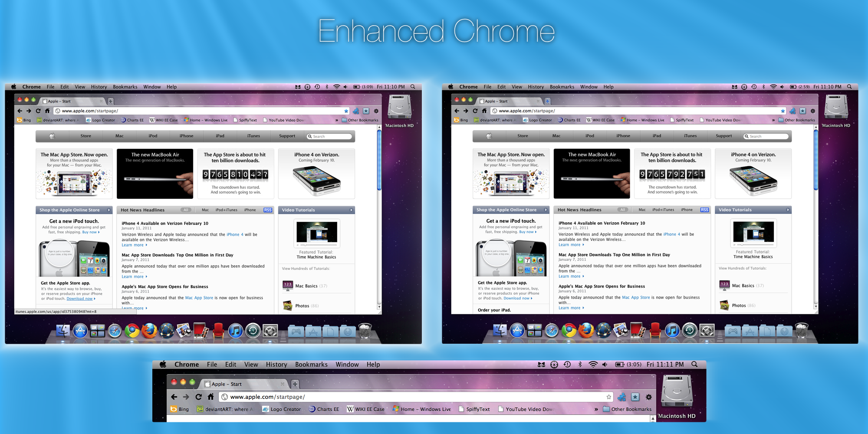Open History menu in left screenshot menu bar

99,87
